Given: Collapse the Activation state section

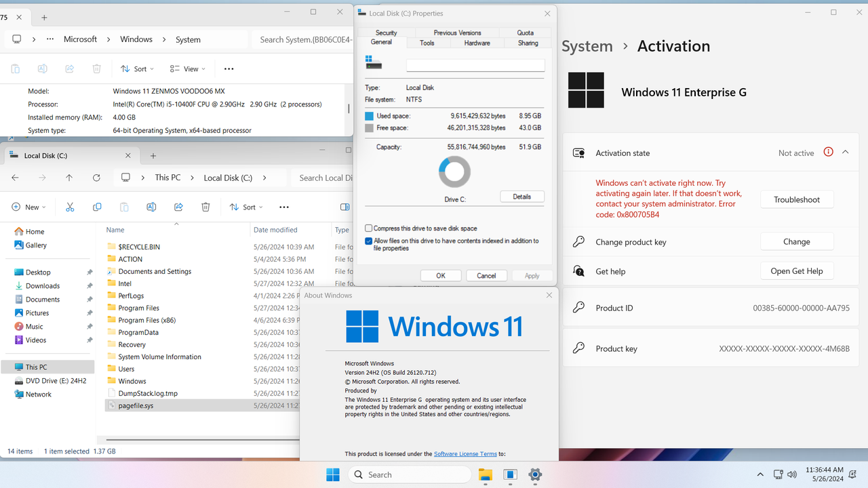Looking at the screenshot, I should [x=845, y=152].
